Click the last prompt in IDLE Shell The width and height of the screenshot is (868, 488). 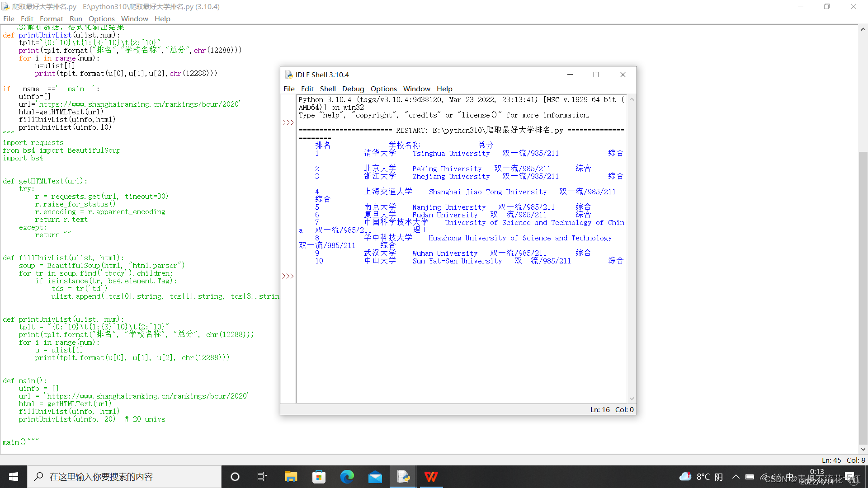(x=288, y=276)
